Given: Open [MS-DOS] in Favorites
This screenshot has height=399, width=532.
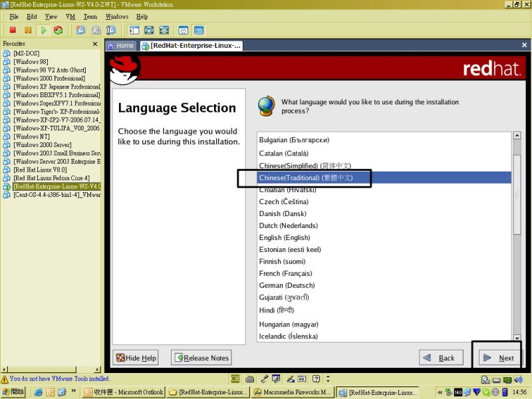Looking at the screenshot, I should click(x=26, y=53).
